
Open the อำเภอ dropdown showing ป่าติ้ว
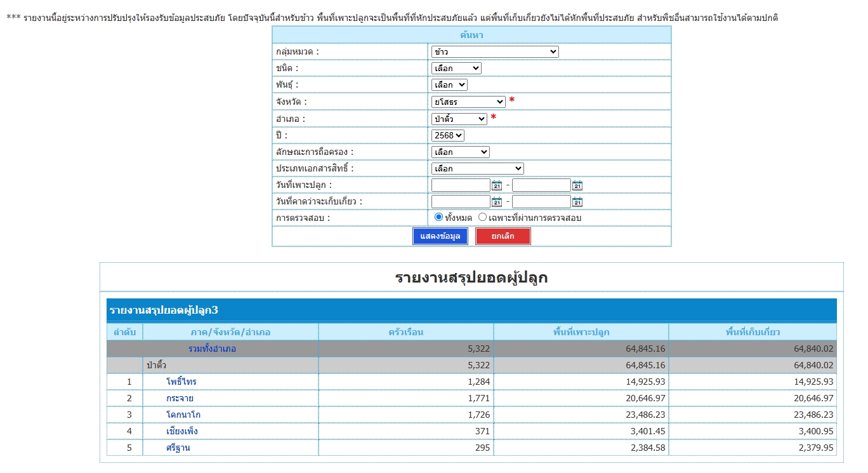click(x=459, y=119)
